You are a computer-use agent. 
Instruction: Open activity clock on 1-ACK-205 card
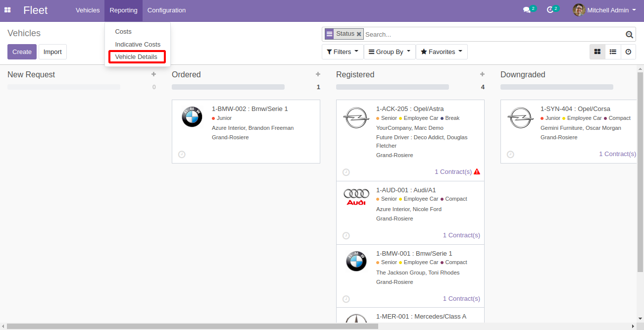click(346, 172)
